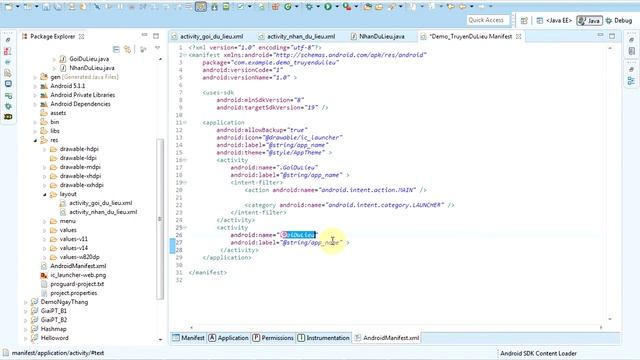The image size is (640, 360).
Task: Expand Android Private Libraries node
Action: coord(35,95)
